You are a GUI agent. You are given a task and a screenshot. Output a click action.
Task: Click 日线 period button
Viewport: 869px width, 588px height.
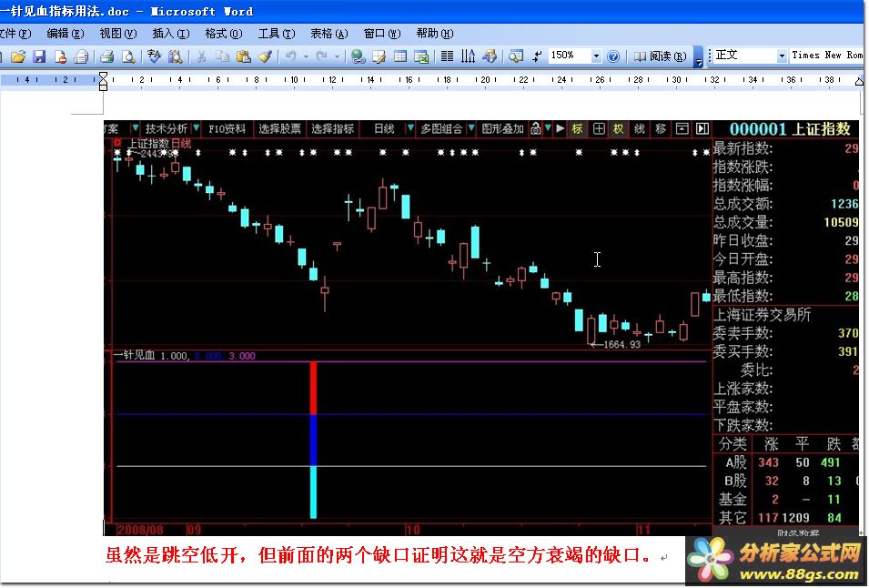click(x=383, y=128)
